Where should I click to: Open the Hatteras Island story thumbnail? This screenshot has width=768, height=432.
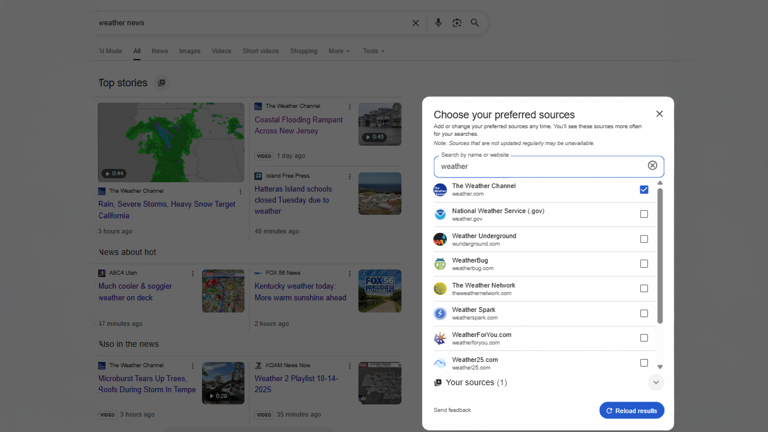point(380,193)
